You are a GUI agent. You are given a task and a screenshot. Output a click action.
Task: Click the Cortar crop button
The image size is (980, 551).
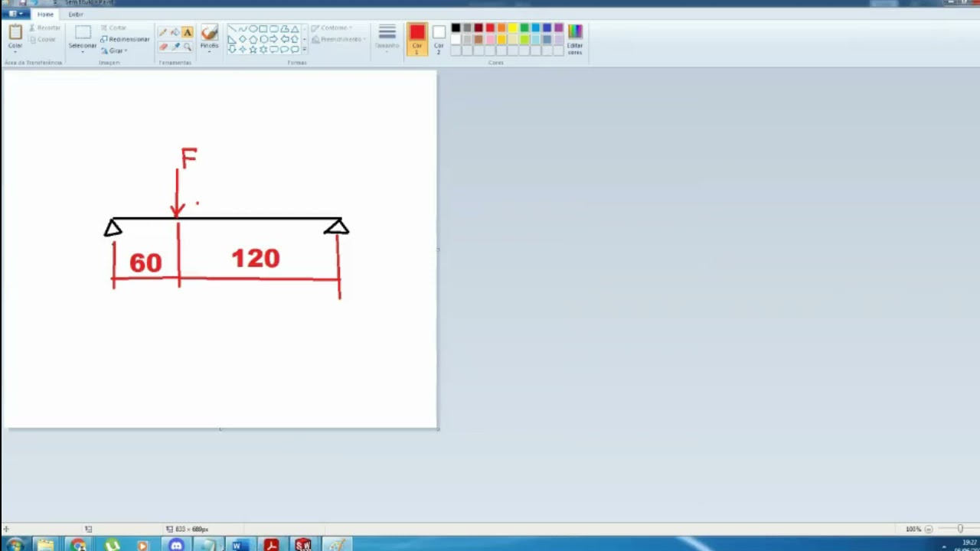pos(113,28)
